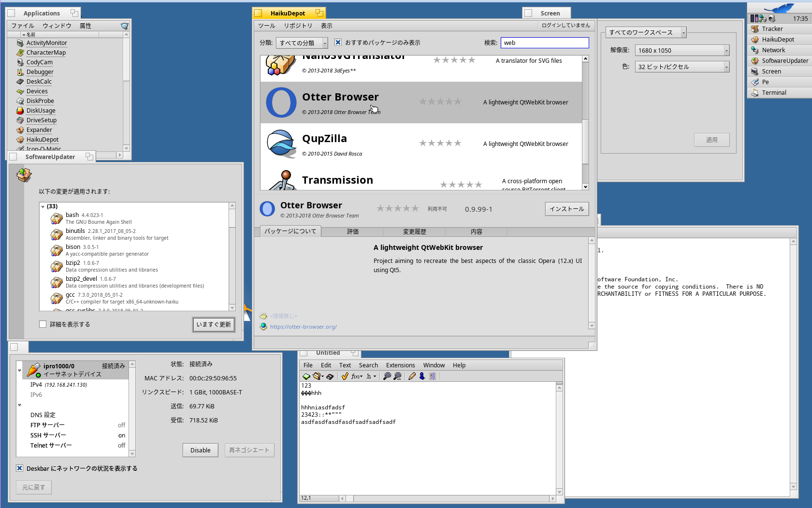Click the Pe editor horizontal scrollbar

point(448,498)
